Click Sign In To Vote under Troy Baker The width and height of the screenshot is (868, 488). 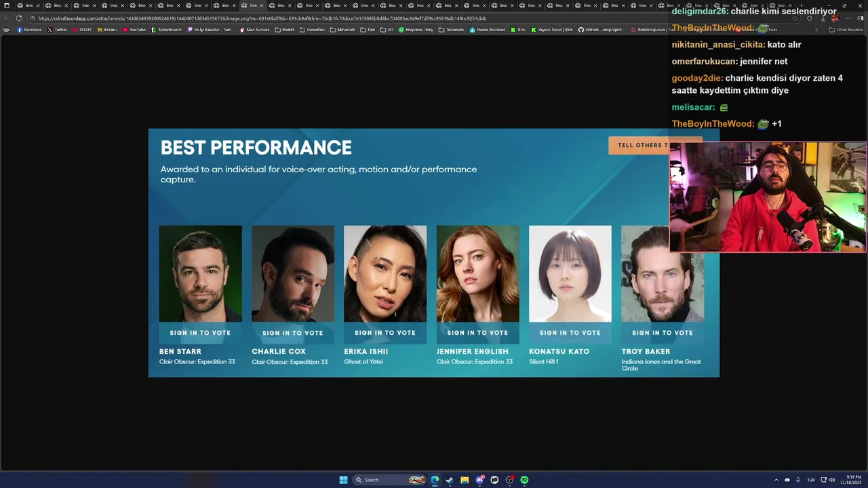(663, 333)
